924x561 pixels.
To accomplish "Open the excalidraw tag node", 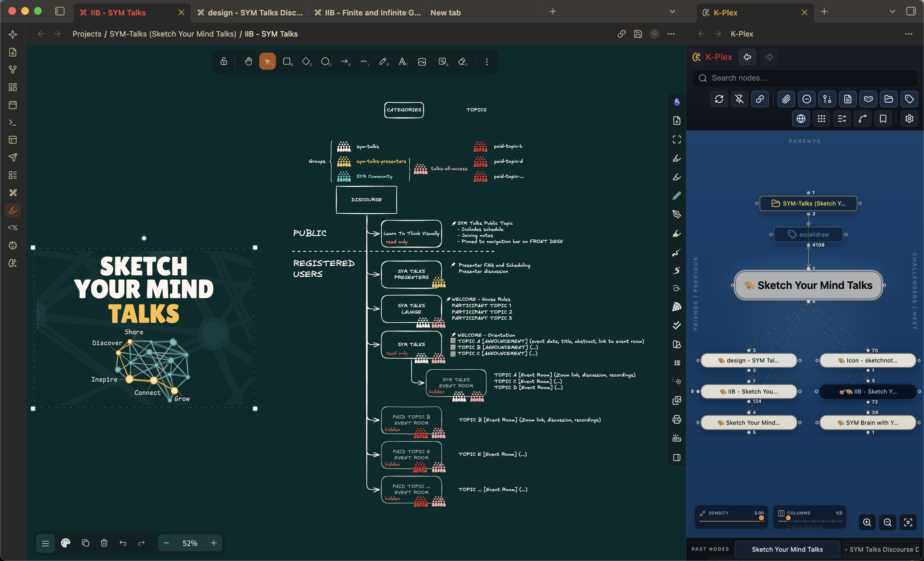I will pos(808,235).
